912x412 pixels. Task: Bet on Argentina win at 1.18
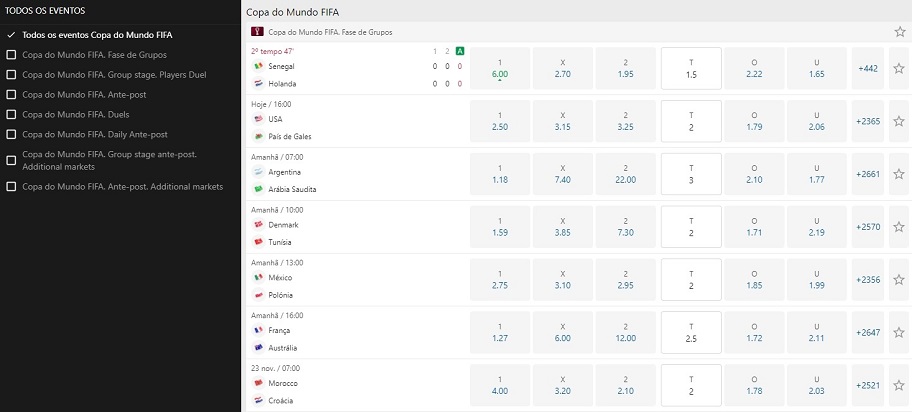[500, 174]
